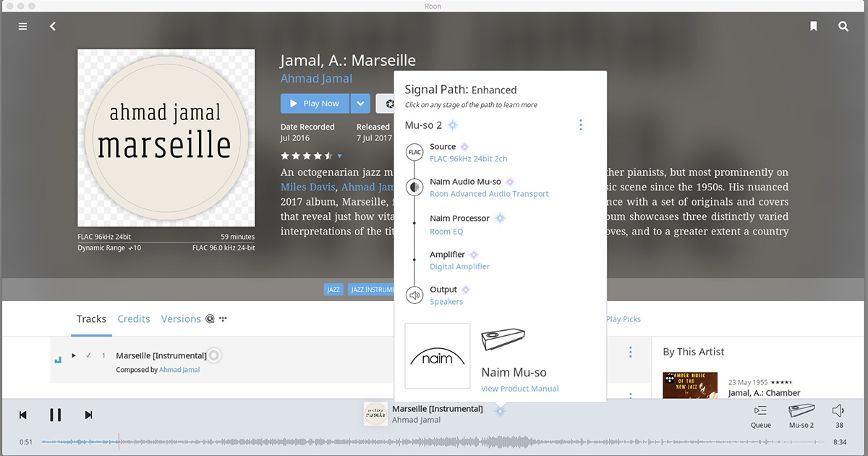This screenshot has height=456, width=868.
Task: Click the footer now-playing album thumbnail
Action: point(375,414)
